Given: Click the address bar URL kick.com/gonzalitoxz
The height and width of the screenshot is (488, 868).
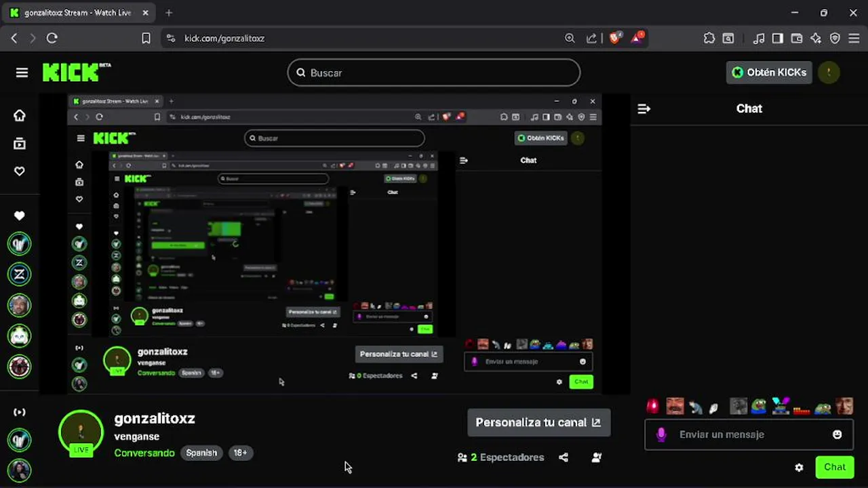Looking at the screenshot, I should point(224,38).
